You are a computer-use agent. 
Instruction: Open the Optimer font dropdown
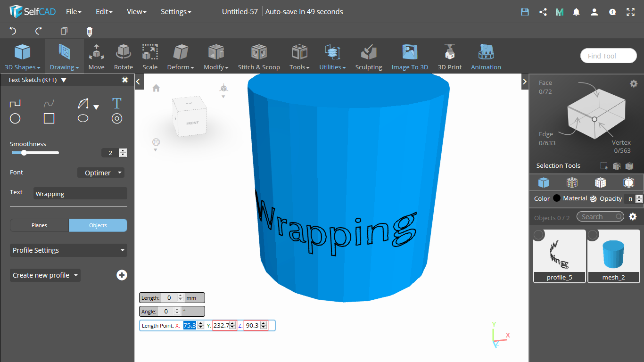(x=101, y=173)
